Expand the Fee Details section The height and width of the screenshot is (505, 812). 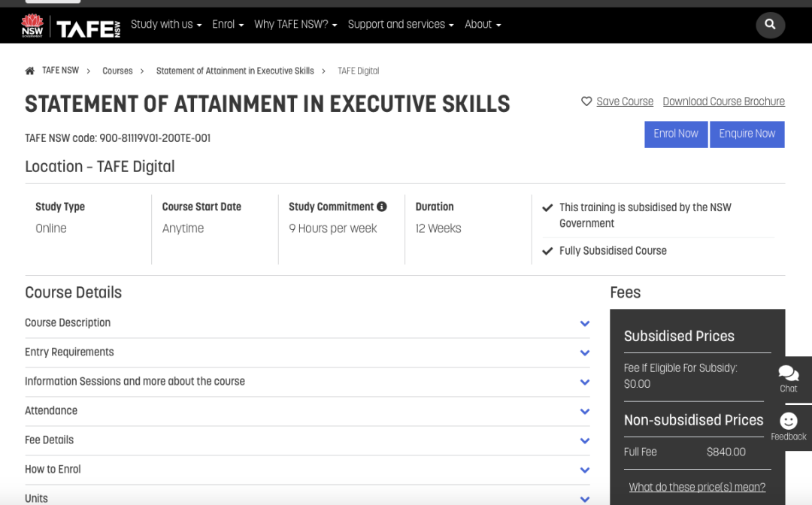pyautogui.click(x=307, y=440)
